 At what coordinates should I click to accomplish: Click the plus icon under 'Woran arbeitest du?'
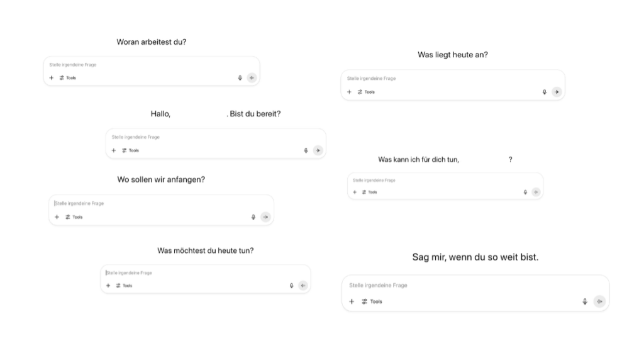52,77
